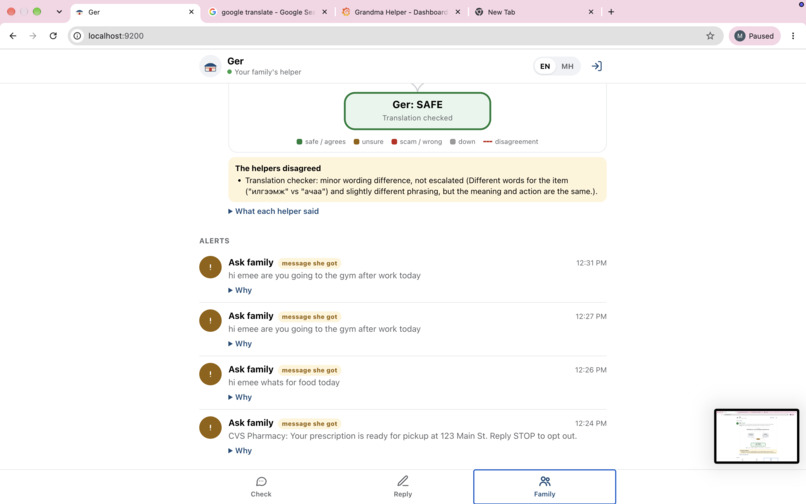Click the brown unsure legend swatch

(x=356, y=141)
